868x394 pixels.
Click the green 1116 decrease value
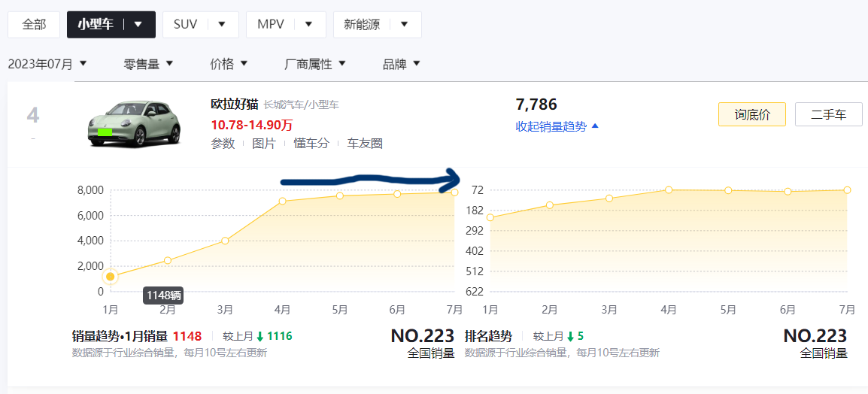(280, 336)
